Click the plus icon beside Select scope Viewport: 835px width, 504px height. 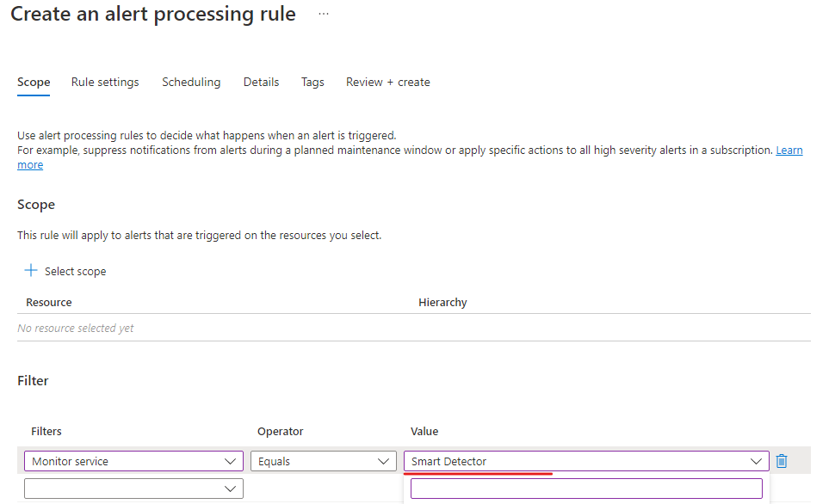[x=32, y=271]
